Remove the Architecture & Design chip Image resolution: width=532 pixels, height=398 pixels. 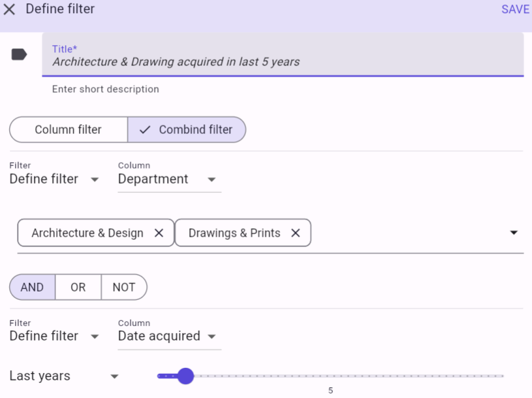[159, 233]
